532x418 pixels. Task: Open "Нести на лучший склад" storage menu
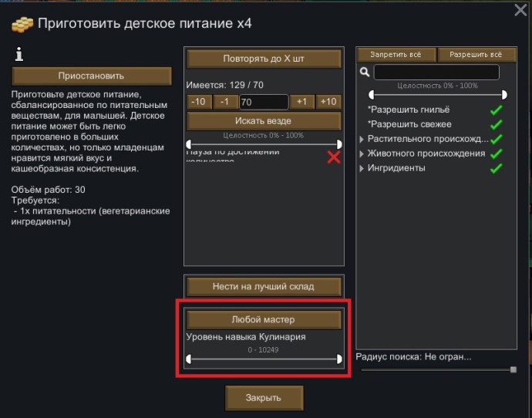264,286
